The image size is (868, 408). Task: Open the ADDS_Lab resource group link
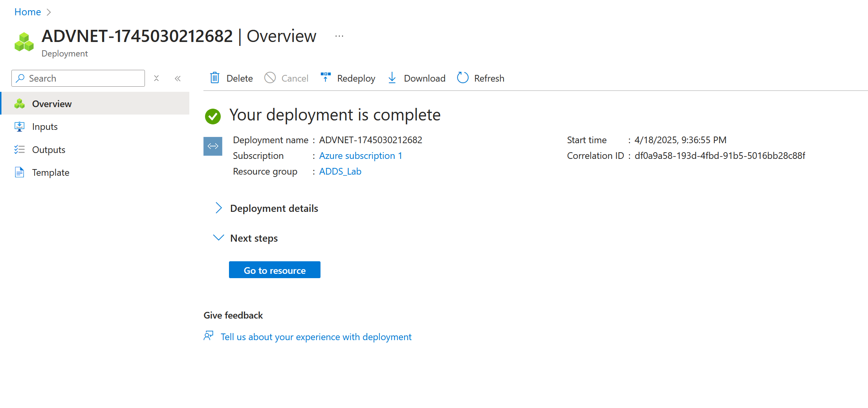point(340,171)
